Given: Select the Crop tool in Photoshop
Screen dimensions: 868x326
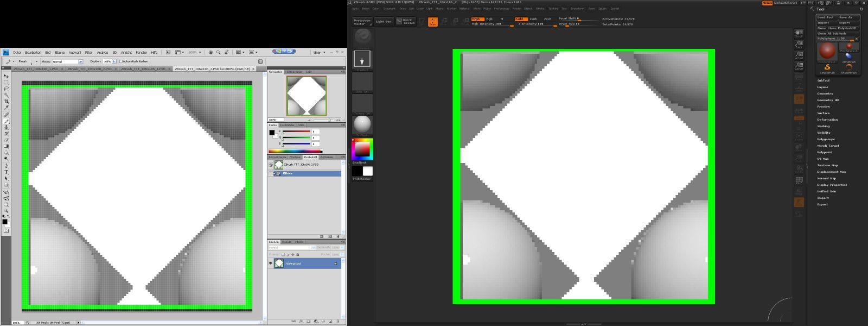Looking at the screenshot, I should (x=7, y=102).
